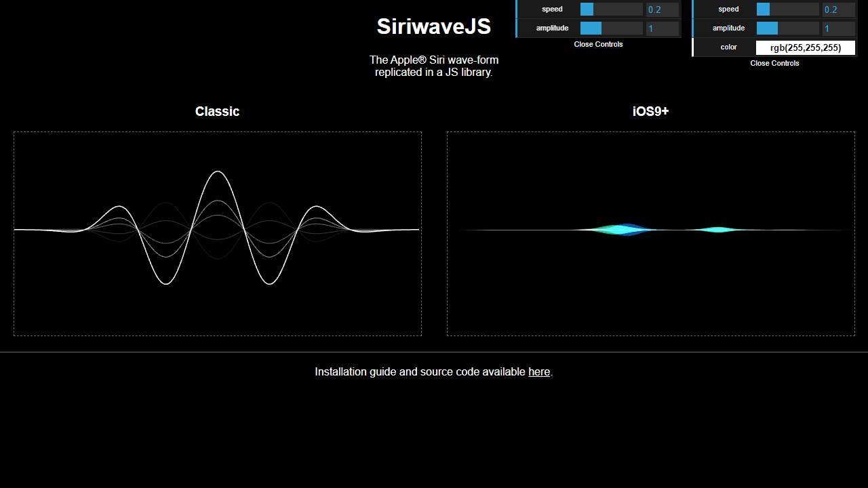Click the iOS9 panel amplitude value field

839,28
